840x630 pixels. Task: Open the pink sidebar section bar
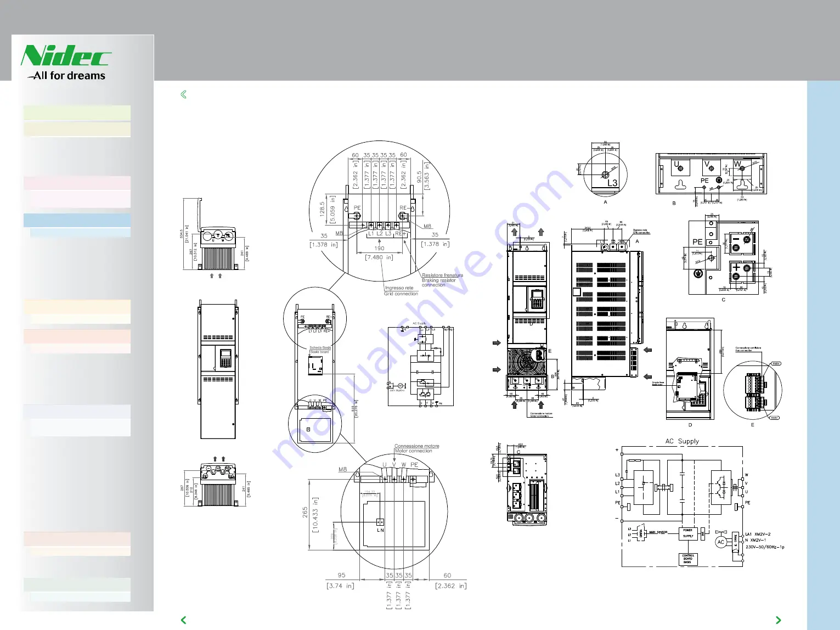(77, 183)
